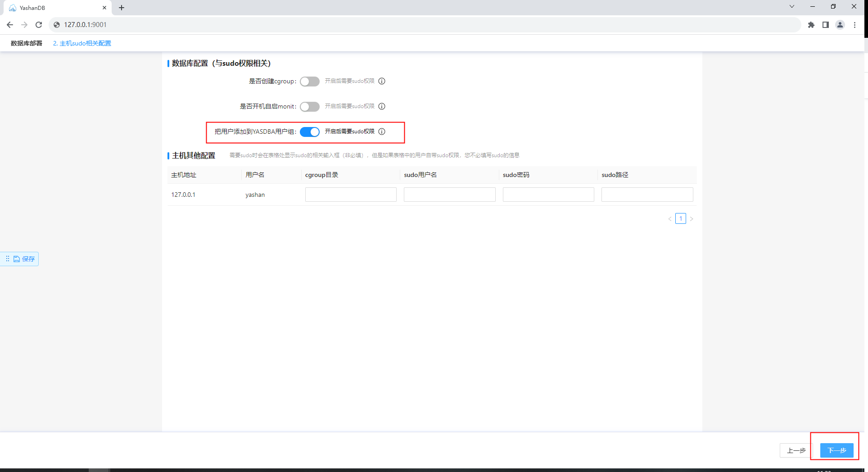Toggle the 是否创建cgroup switch
868x472 pixels.
click(310, 82)
